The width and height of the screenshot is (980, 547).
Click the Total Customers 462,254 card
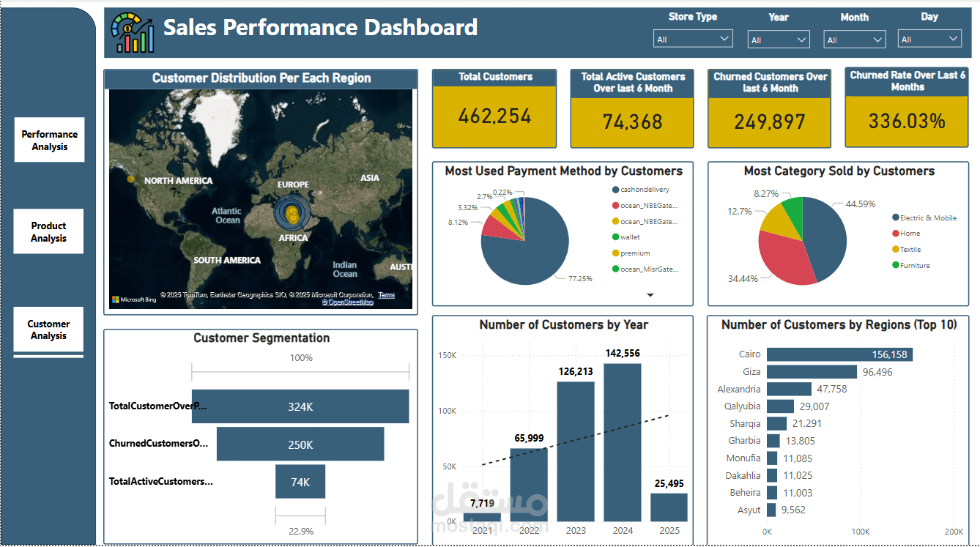(494, 109)
